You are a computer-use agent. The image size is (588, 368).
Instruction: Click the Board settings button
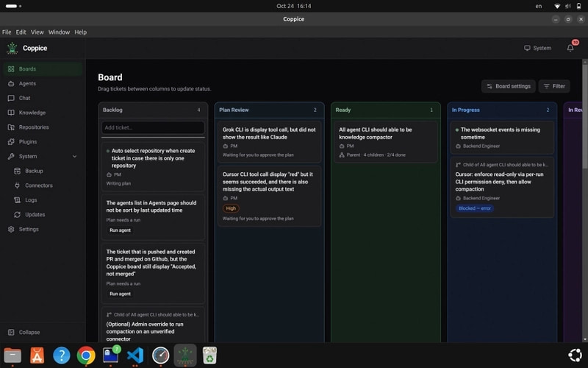(x=509, y=86)
